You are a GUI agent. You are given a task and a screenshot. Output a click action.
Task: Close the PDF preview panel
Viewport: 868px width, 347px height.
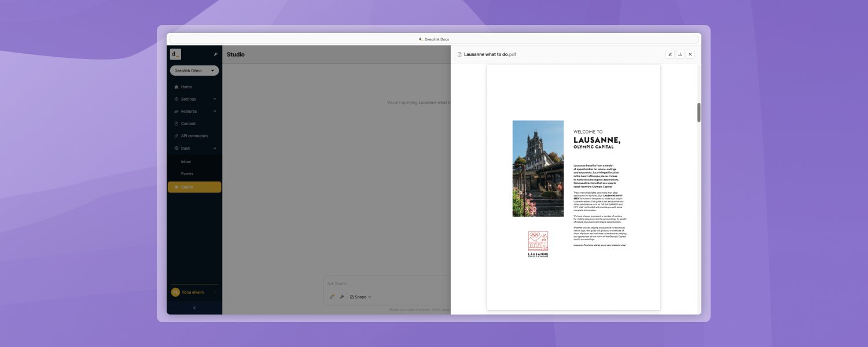click(x=690, y=54)
